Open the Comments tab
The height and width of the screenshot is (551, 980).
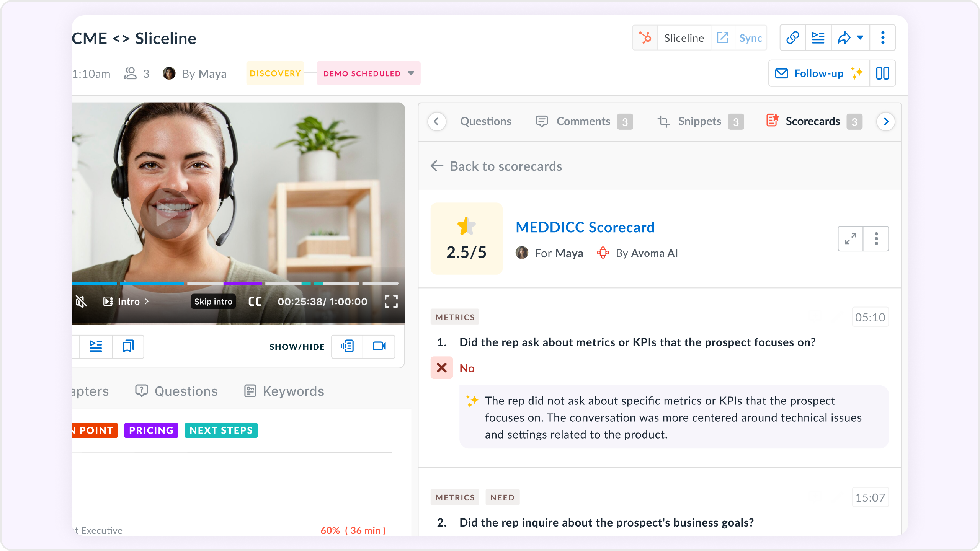pos(584,121)
